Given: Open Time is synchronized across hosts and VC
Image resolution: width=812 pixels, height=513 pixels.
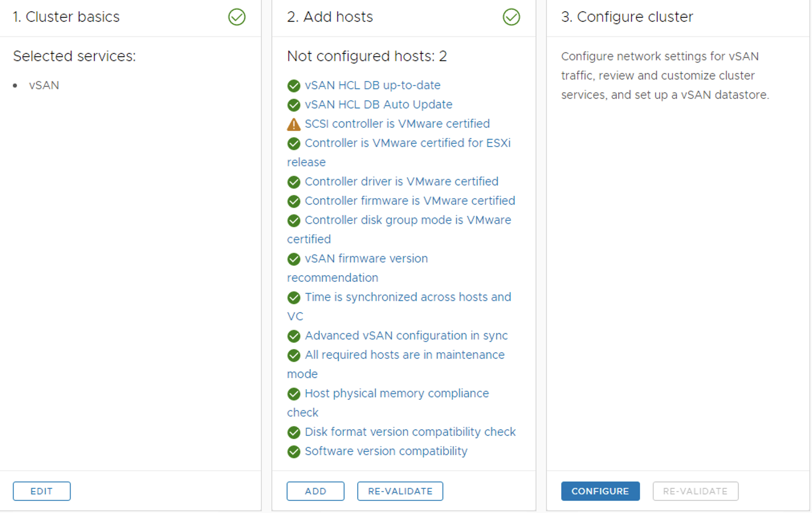Looking at the screenshot, I should 399,307.
